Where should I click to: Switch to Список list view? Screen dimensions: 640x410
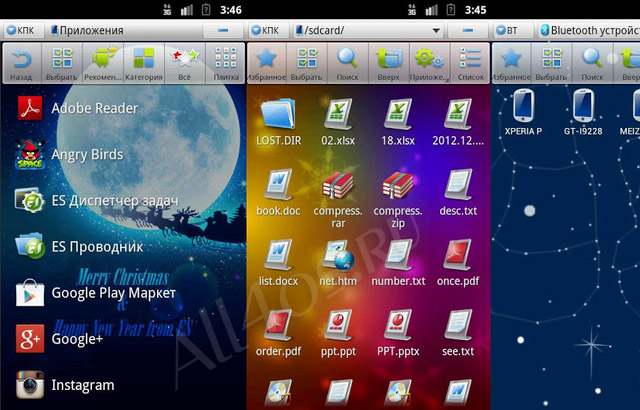click(470, 64)
